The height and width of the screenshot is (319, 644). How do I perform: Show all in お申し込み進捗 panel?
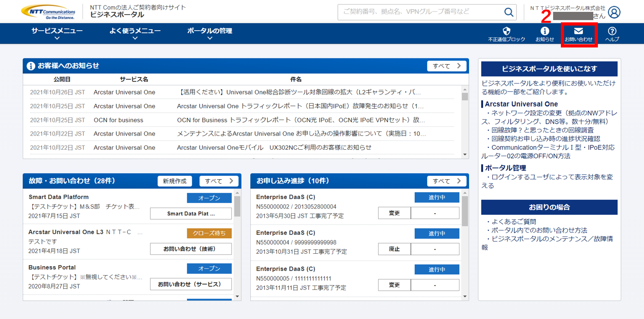click(x=447, y=181)
